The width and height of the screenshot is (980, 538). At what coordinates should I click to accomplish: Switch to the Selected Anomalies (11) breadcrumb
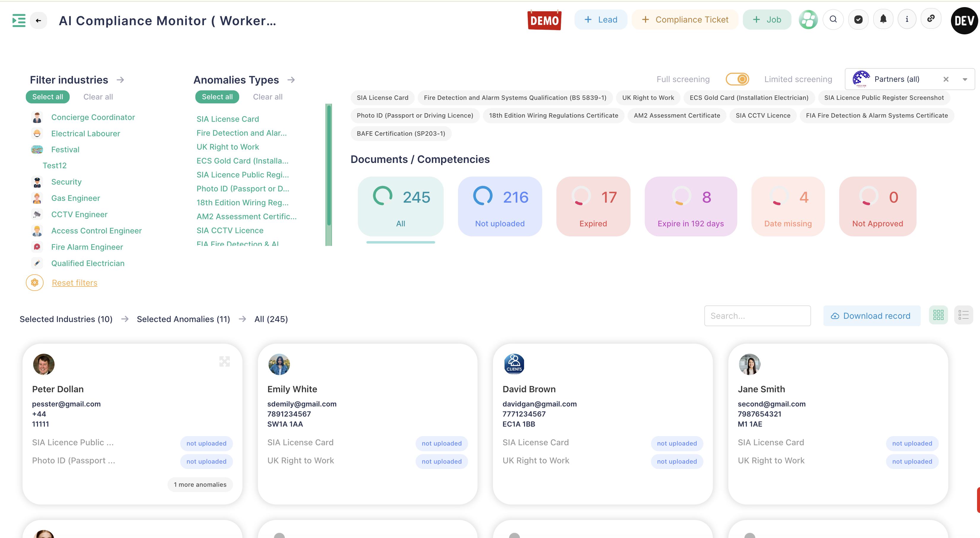coord(183,319)
